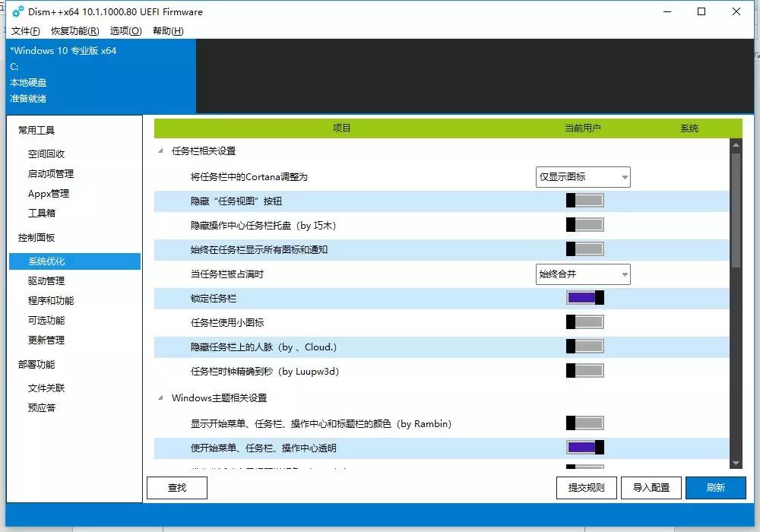
Task: Enable 任务栏时钟精确到秒
Action: pyautogui.click(x=583, y=371)
